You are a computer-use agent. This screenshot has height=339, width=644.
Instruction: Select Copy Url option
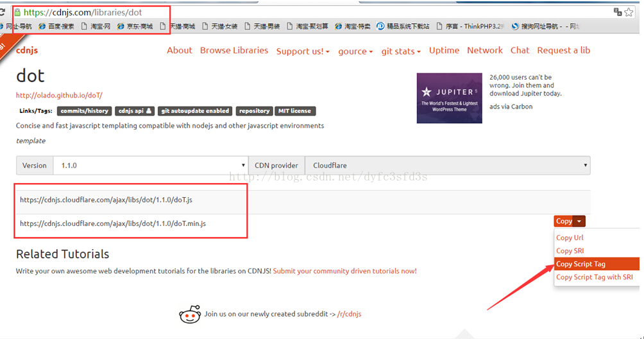570,238
